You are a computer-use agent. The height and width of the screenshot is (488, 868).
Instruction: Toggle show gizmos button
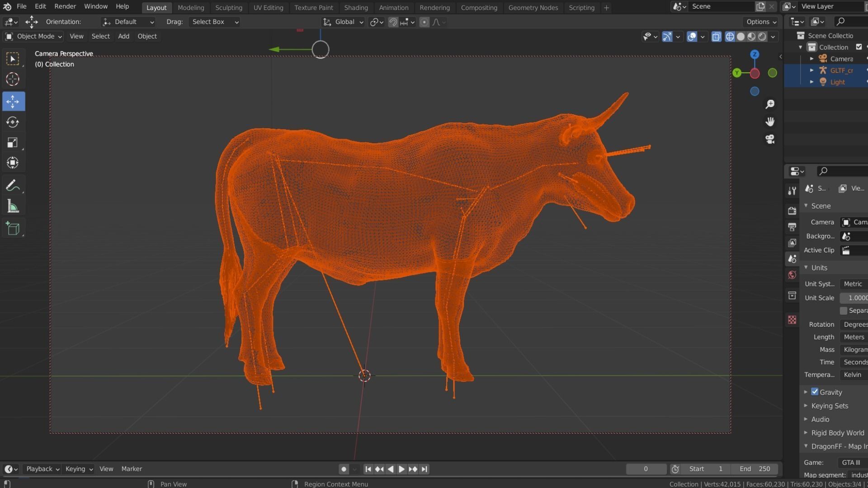[x=667, y=37]
